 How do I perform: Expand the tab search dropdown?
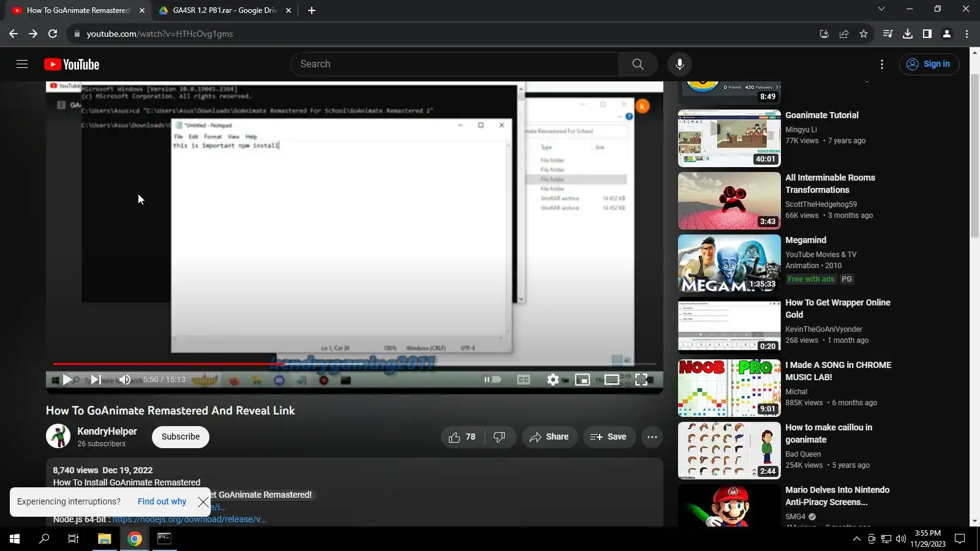tap(881, 9)
